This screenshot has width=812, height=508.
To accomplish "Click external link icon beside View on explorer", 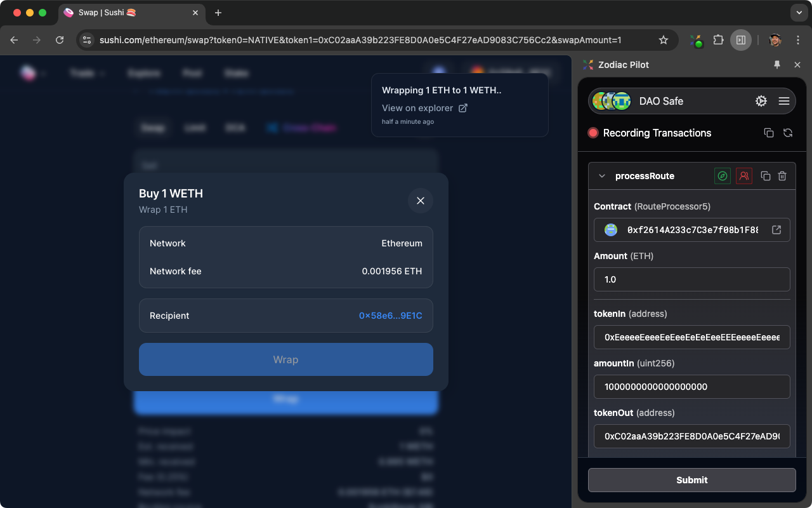I will [463, 108].
